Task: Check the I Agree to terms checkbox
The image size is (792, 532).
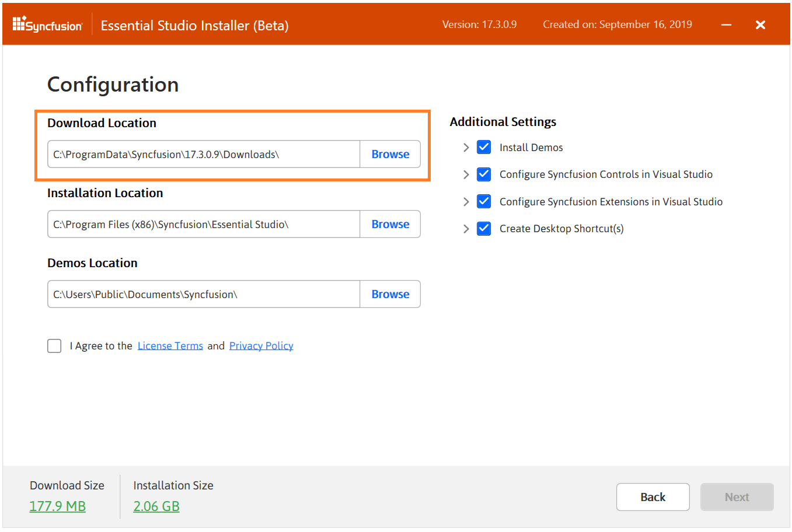Action: point(54,346)
